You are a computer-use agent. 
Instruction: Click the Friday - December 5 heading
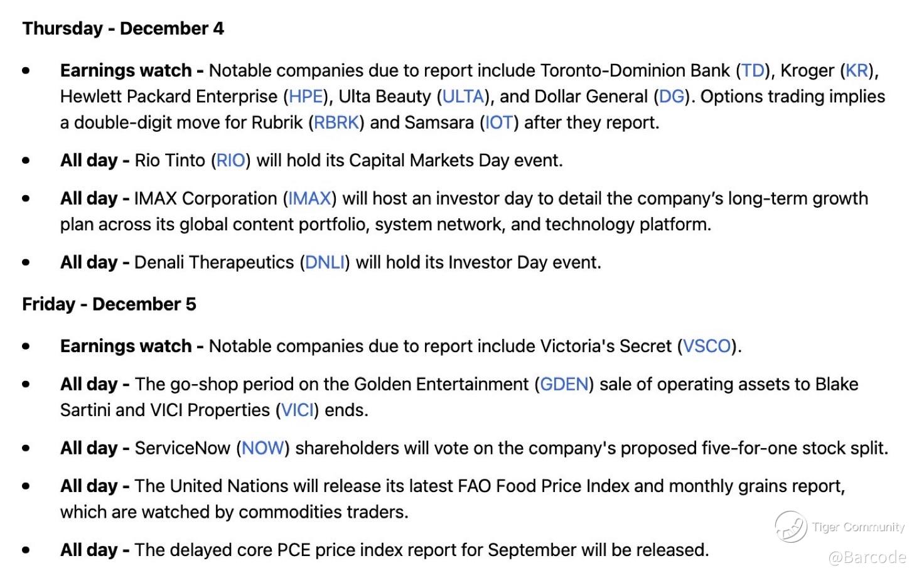coord(109,304)
